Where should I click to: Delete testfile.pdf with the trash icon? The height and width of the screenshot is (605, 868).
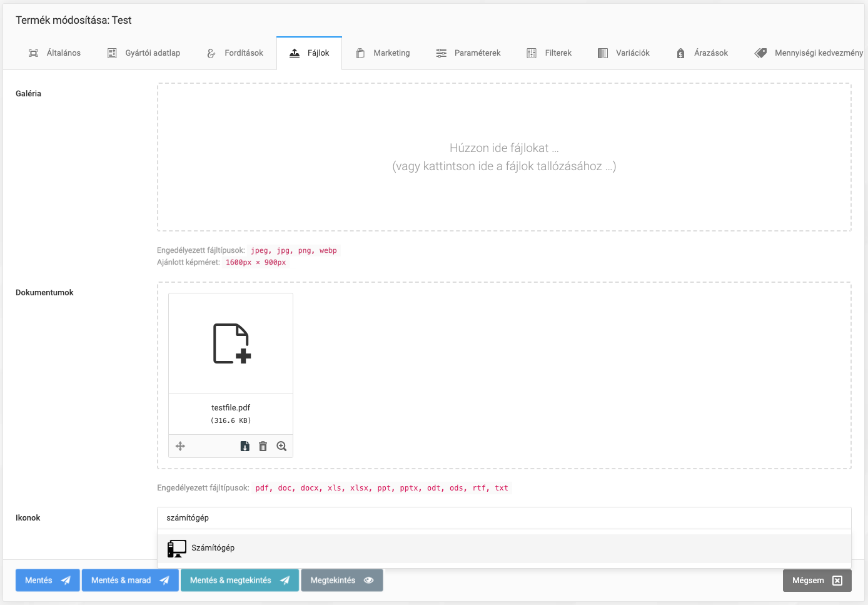pos(263,446)
